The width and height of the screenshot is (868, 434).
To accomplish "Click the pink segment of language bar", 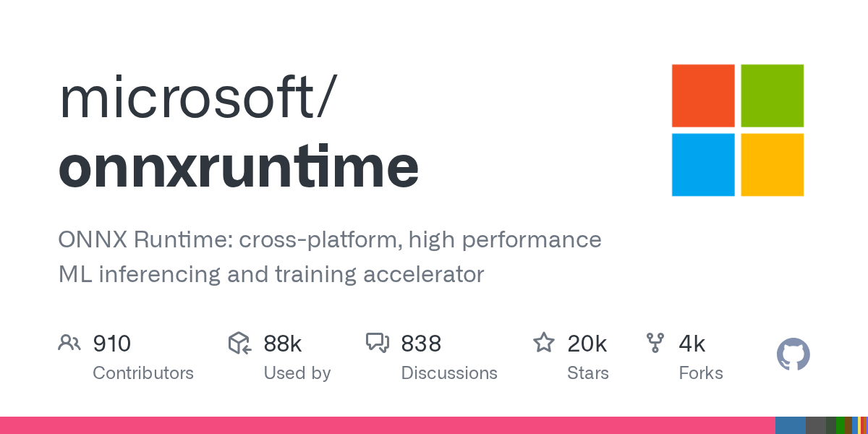I will (x=387, y=425).
